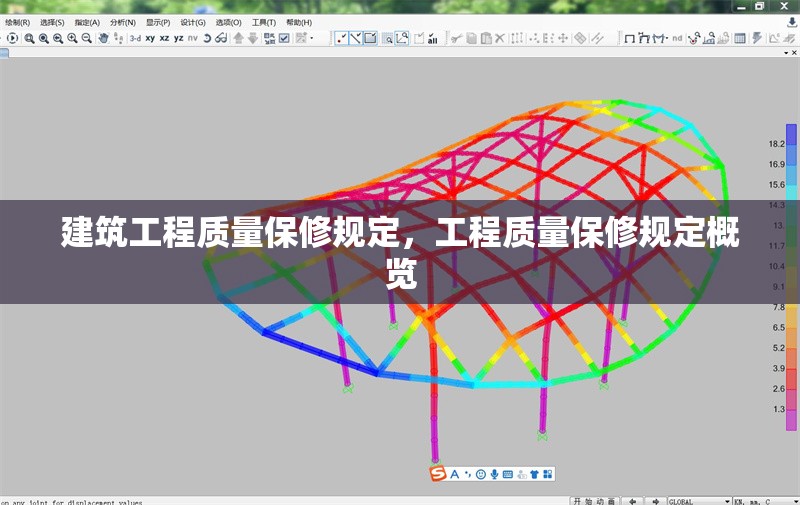The image size is (800, 505).
Task: Click the left arrow button in status bar
Action: (x=633, y=501)
